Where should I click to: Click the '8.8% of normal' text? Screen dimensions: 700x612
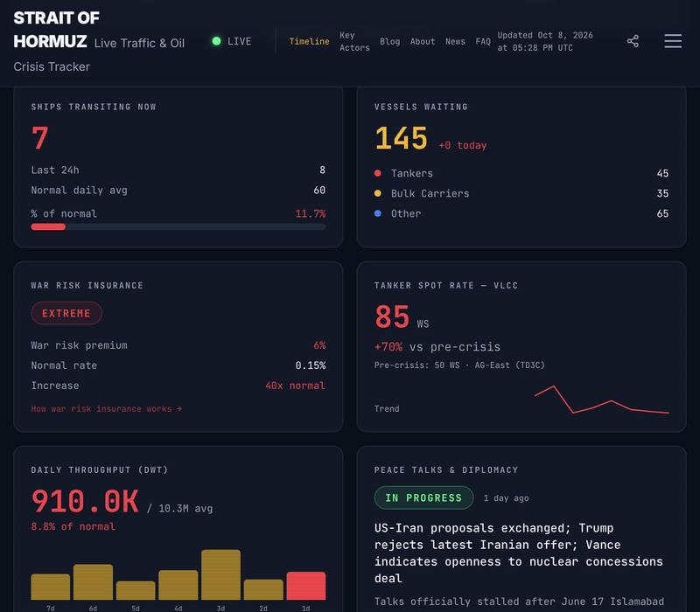click(x=73, y=526)
